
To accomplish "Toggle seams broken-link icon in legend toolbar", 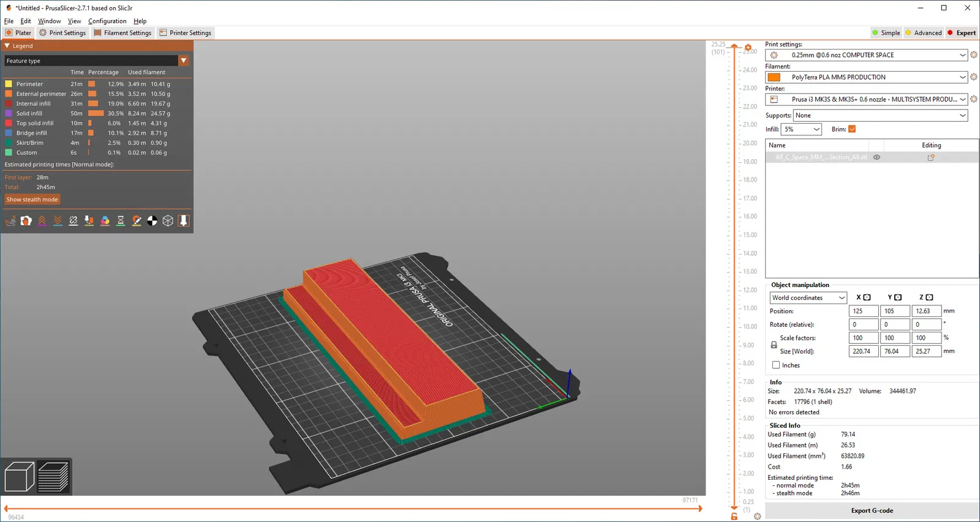I will (73, 221).
